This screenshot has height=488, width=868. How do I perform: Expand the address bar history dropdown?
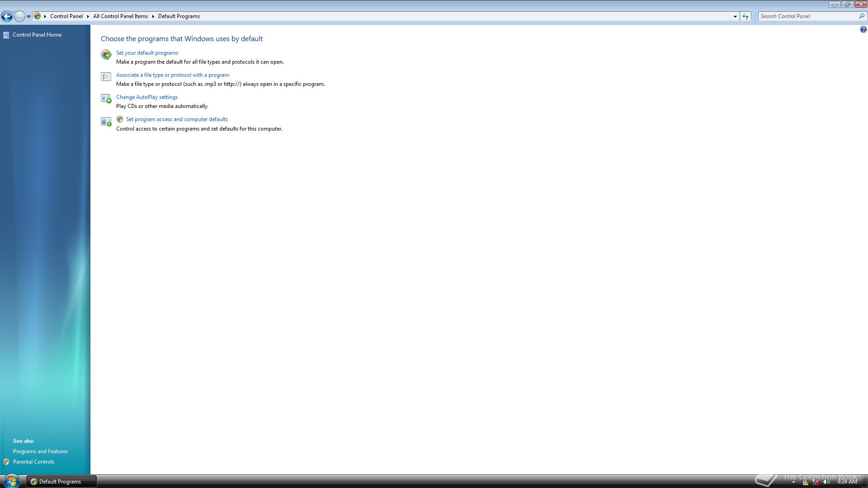coord(735,16)
